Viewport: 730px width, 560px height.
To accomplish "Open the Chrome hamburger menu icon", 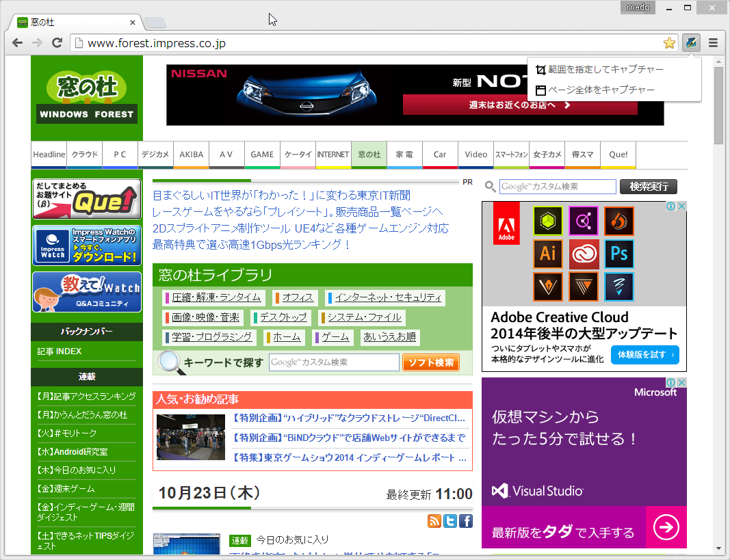I will (x=714, y=42).
